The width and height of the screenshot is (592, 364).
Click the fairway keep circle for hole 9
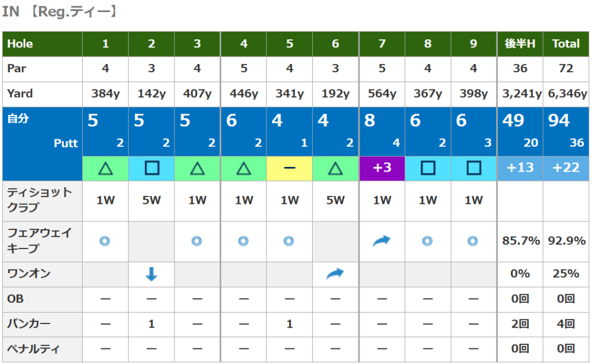click(473, 242)
